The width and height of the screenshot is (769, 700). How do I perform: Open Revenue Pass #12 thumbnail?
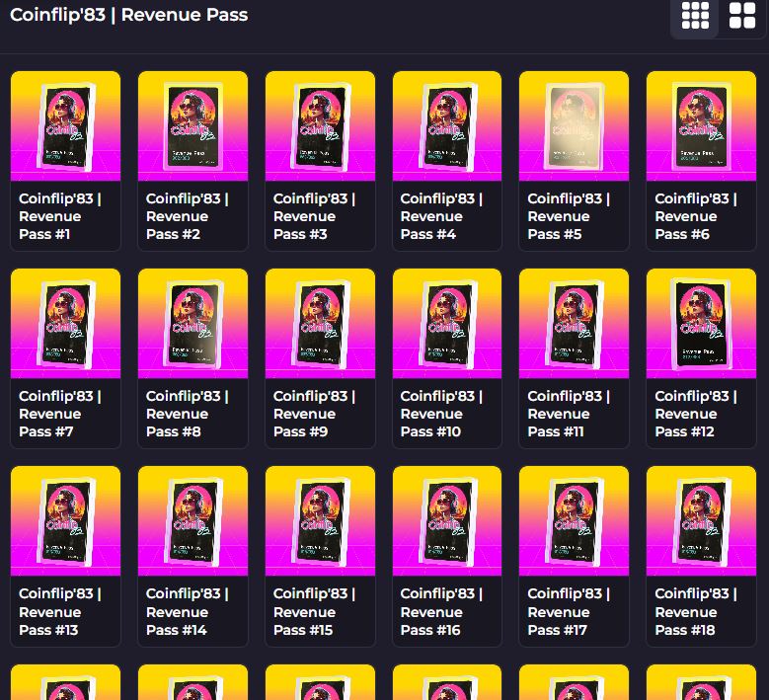click(701, 323)
